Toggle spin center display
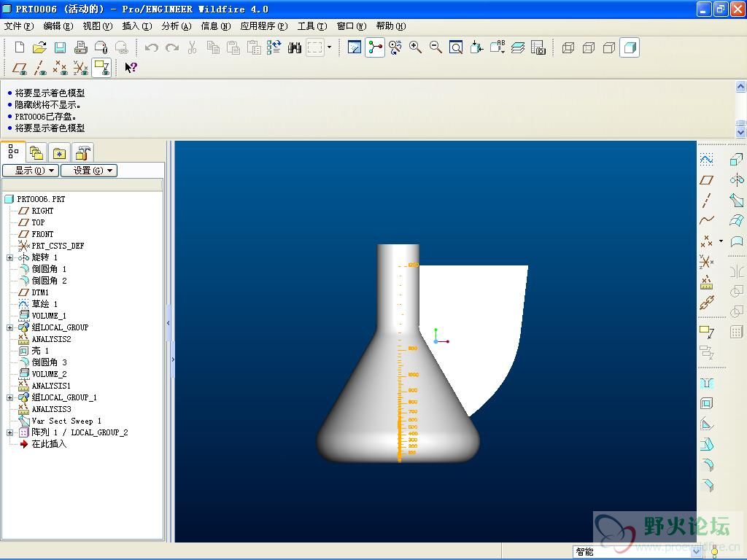This screenshot has height=560, width=747. 375,47
